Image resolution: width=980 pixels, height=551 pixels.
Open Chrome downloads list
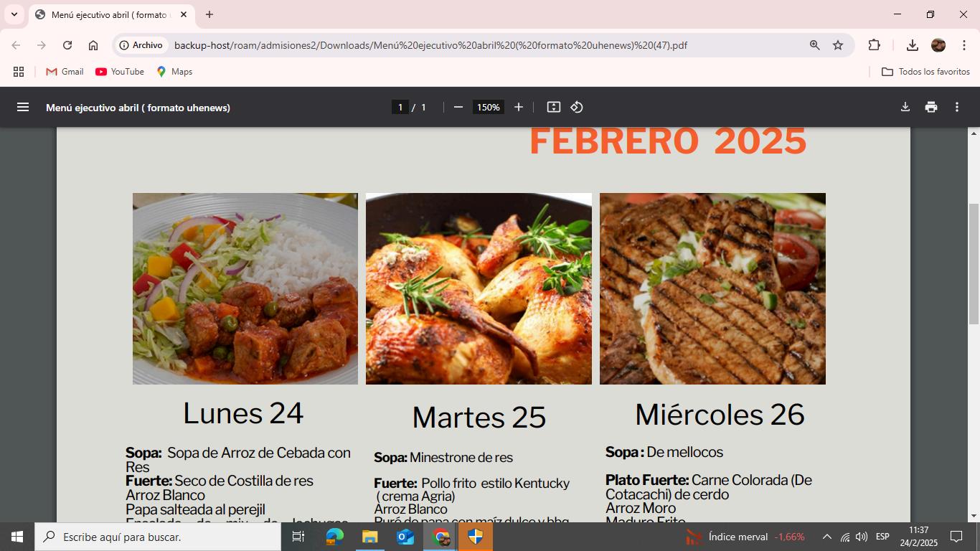(913, 45)
